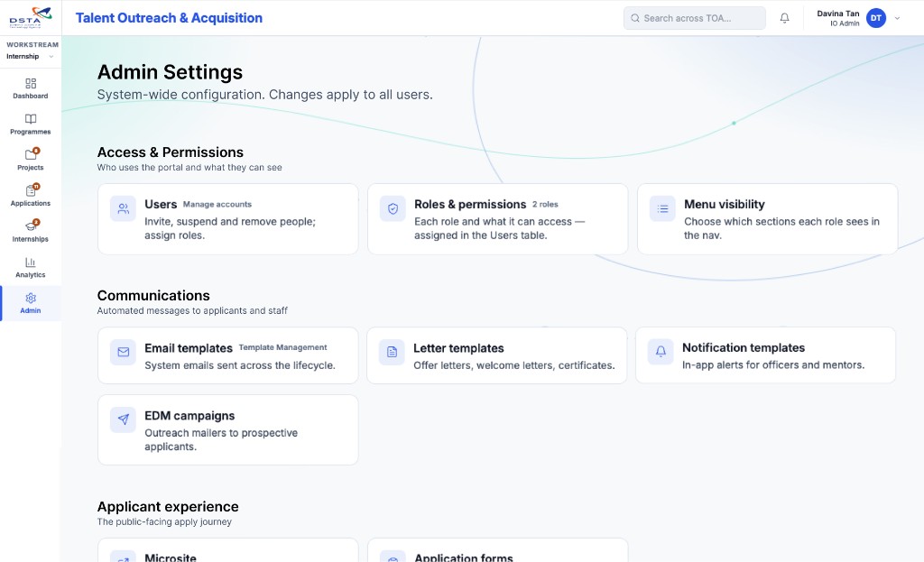Click the Talent Outreach & Acquisition title
This screenshot has height=562, width=924.
(x=169, y=18)
